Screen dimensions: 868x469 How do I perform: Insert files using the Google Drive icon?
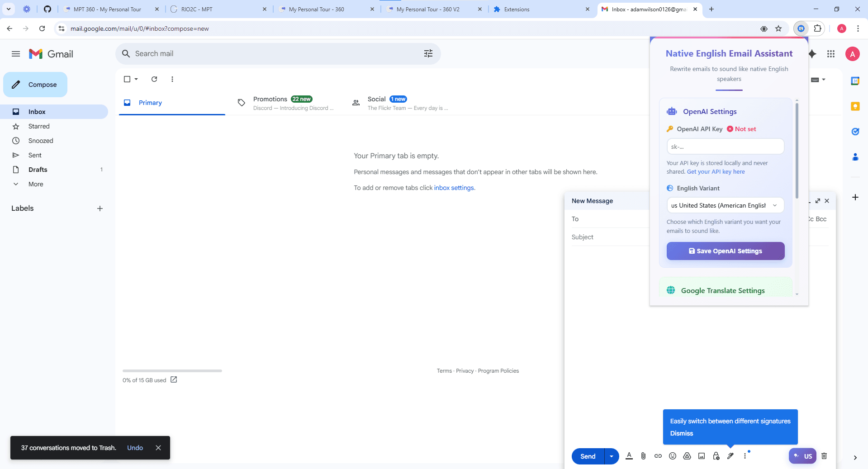pyautogui.click(x=687, y=456)
